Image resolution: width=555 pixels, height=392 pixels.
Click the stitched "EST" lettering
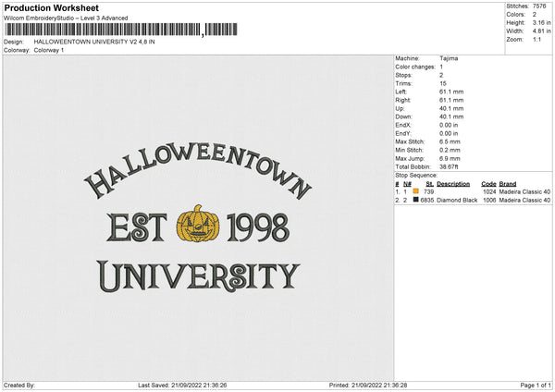click(x=137, y=227)
